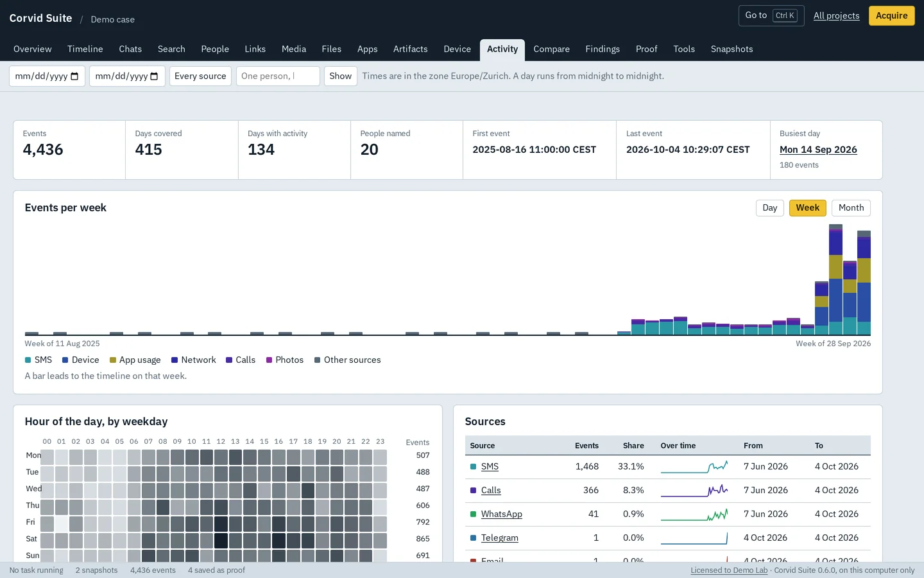This screenshot has height=578, width=924.
Task: Click the SMS legend color square under the chart
Action: tap(28, 360)
